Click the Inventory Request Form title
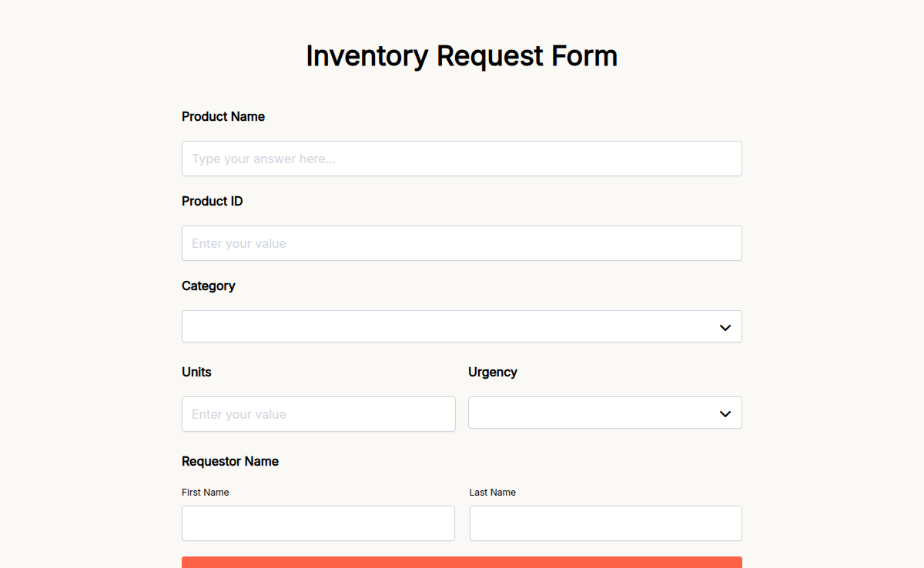 pos(461,55)
